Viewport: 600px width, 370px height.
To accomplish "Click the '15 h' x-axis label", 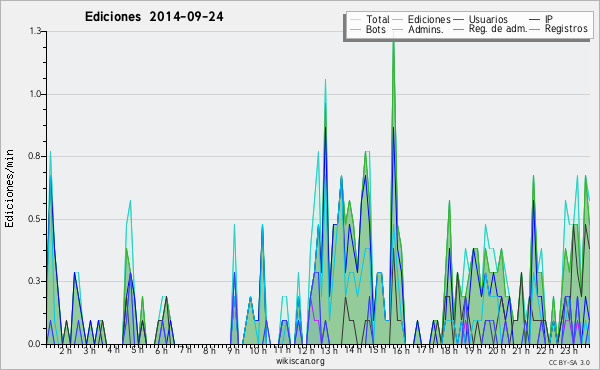I will click(377, 350).
